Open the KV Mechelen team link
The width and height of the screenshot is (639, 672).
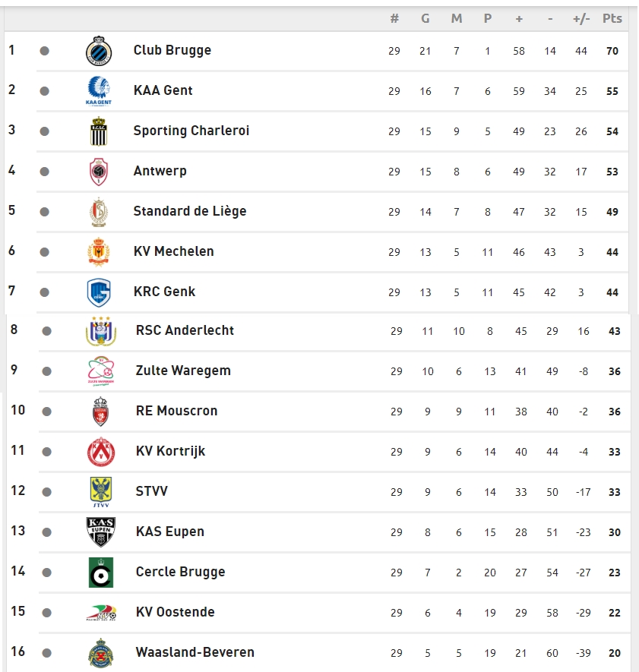coord(174,251)
